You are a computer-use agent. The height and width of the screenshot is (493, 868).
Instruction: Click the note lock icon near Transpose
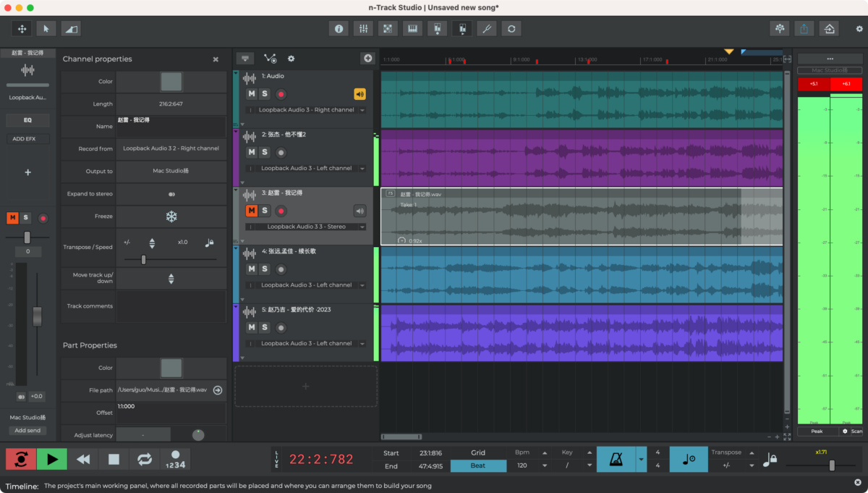(770, 459)
